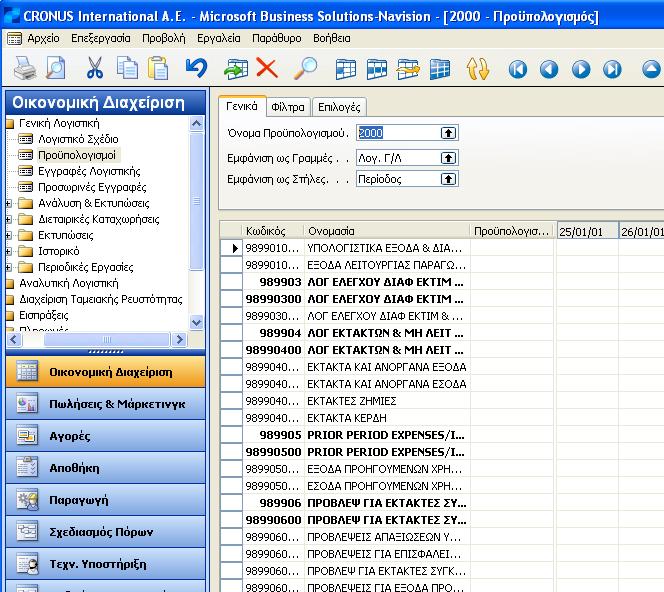Expand the Περιοδικές Εργασίες folder
Screen dimensions: 664x592
[x=8, y=268]
